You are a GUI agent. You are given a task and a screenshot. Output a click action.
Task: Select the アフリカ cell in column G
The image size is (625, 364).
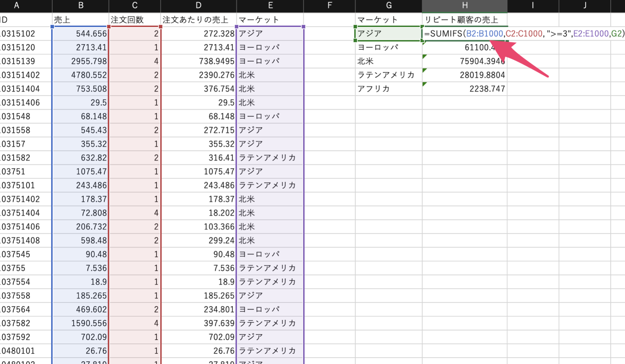(x=389, y=88)
